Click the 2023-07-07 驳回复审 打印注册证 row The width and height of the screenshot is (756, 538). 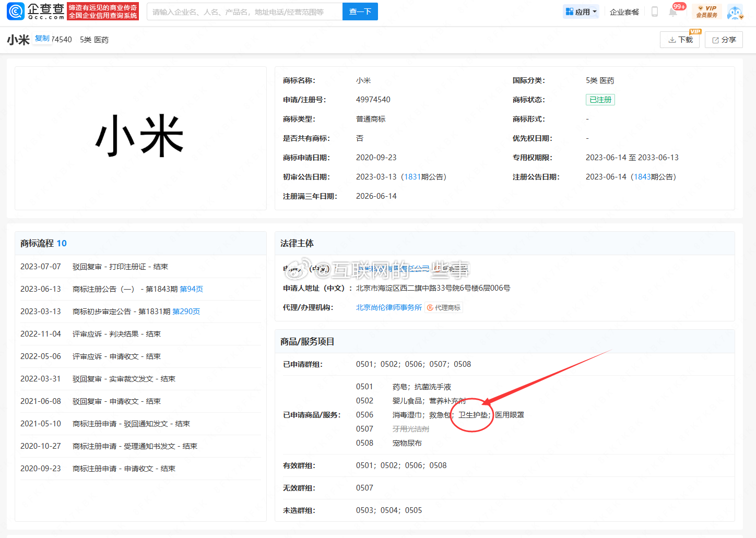140,267
